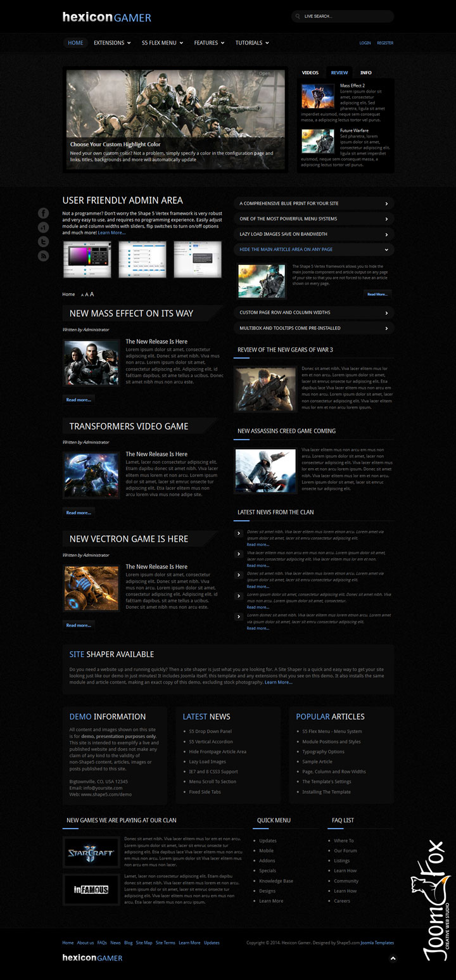Open 'Typography Options' popular article

[324, 752]
